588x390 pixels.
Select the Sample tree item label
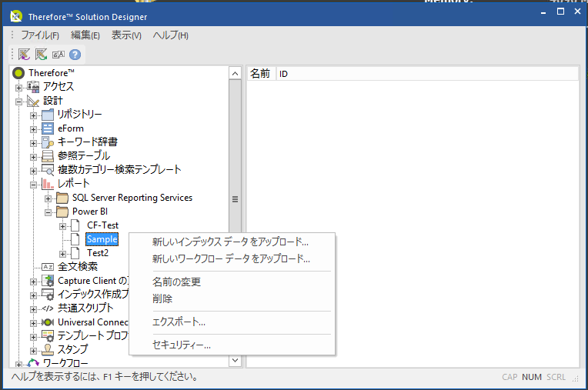coord(102,239)
